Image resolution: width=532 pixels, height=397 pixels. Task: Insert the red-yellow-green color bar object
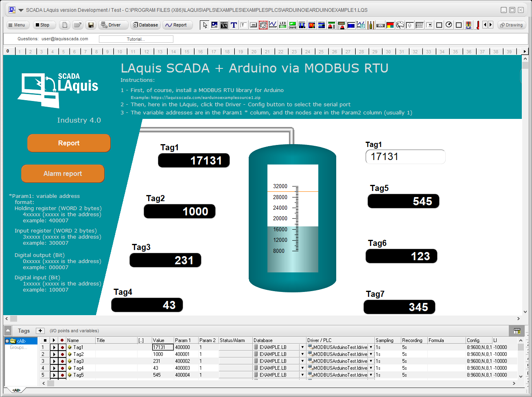pyautogui.click(x=390, y=25)
